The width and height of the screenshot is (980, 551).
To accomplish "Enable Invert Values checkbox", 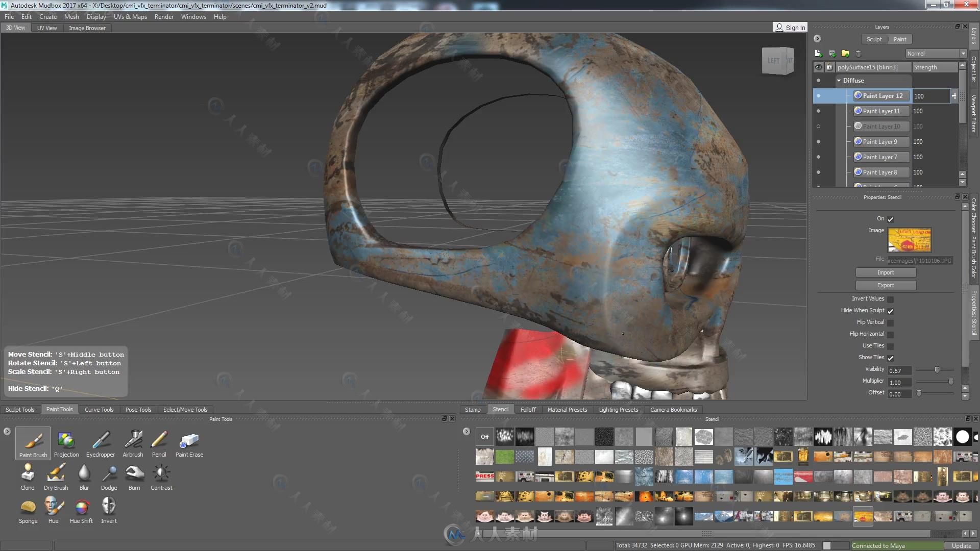I will 890,299.
